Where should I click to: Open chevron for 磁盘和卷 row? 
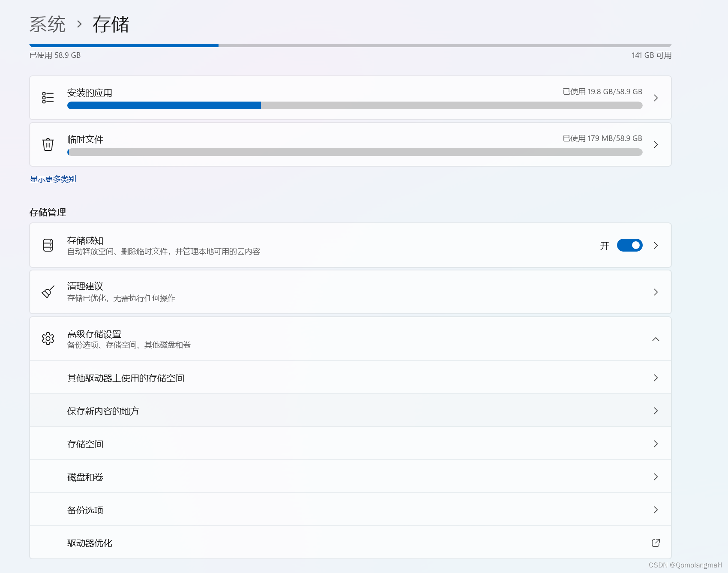coord(656,477)
